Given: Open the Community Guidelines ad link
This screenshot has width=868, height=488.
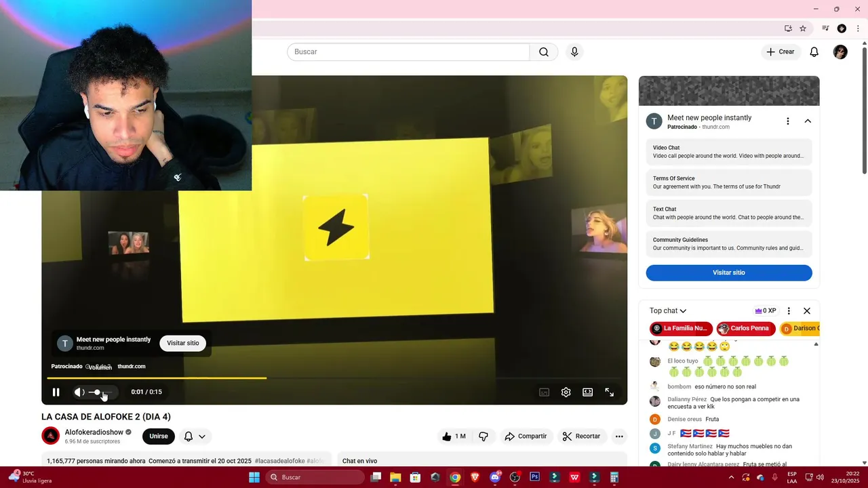Looking at the screenshot, I should point(729,244).
